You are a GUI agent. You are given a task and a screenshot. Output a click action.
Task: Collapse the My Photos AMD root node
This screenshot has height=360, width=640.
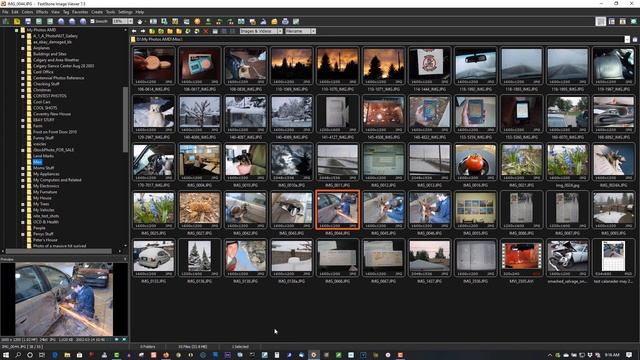pyautogui.click(x=16, y=30)
